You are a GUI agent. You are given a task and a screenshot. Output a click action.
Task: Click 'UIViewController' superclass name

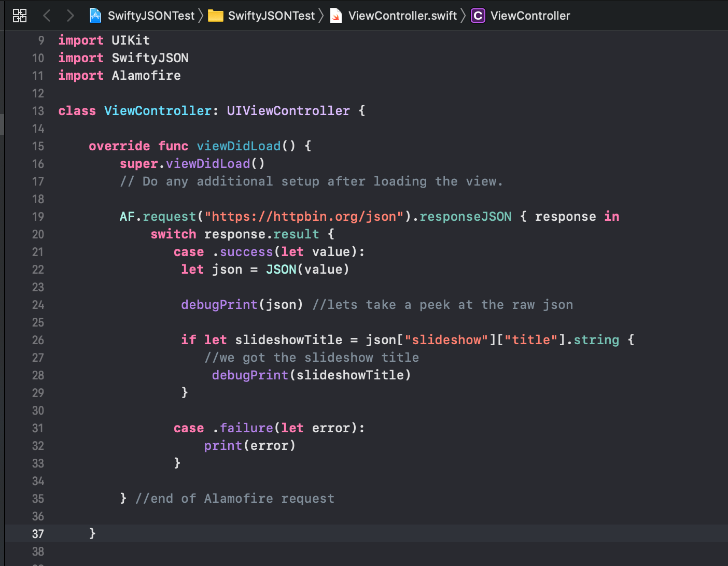pos(288,110)
